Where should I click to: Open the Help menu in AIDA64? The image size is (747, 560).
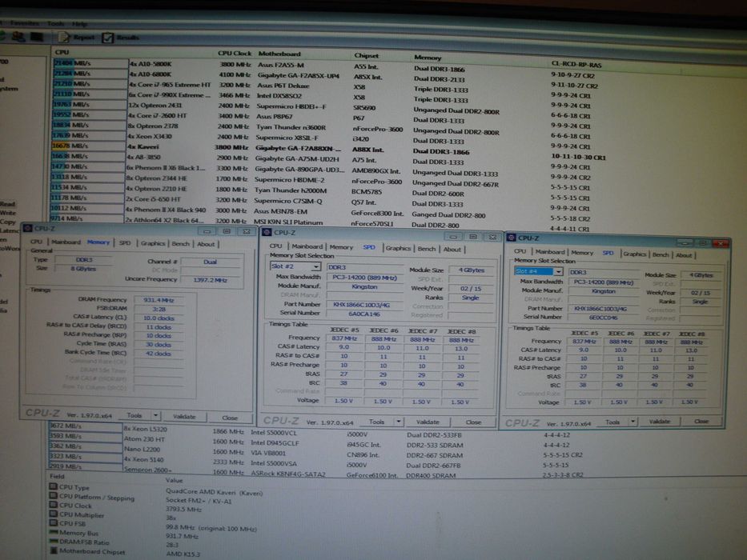79,24
